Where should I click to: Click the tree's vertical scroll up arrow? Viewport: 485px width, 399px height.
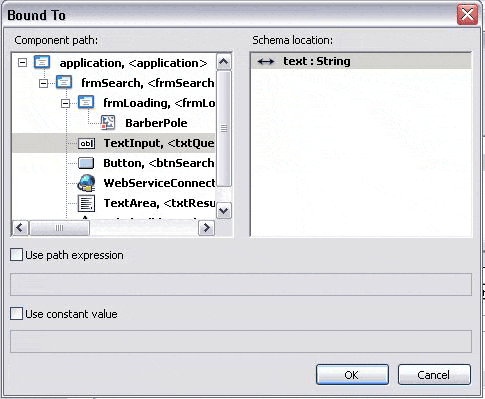point(224,62)
